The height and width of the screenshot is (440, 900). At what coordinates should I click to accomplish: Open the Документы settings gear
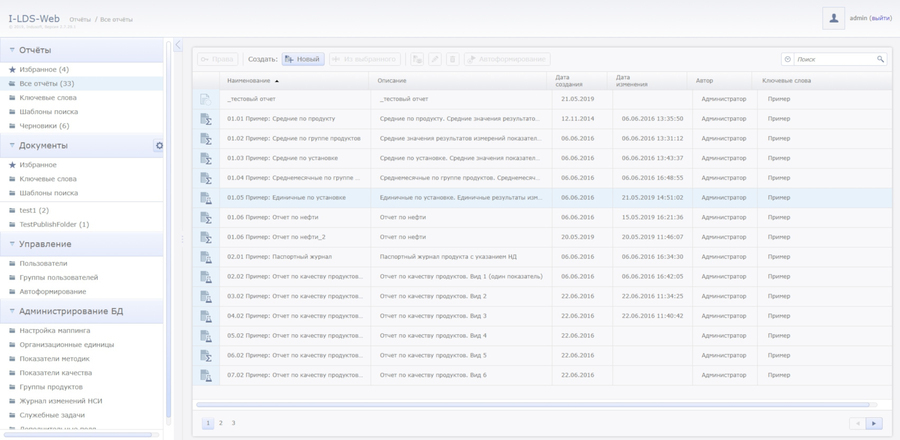(x=159, y=146)
